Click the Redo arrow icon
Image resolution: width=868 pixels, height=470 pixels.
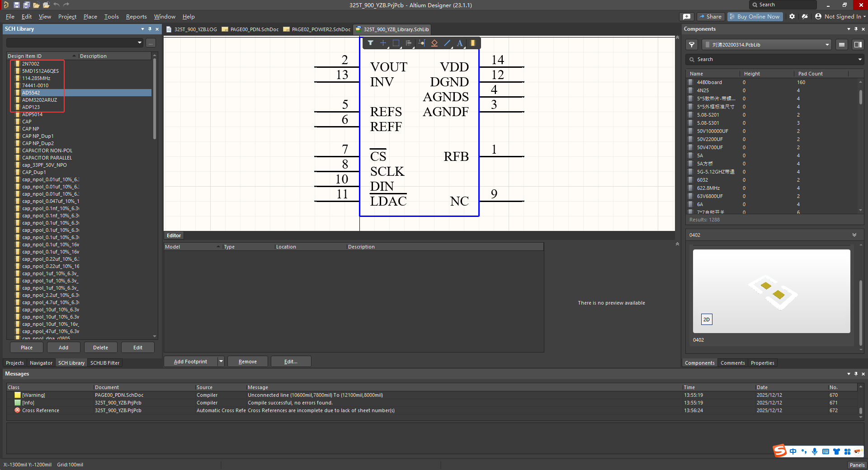coord(66,5)
